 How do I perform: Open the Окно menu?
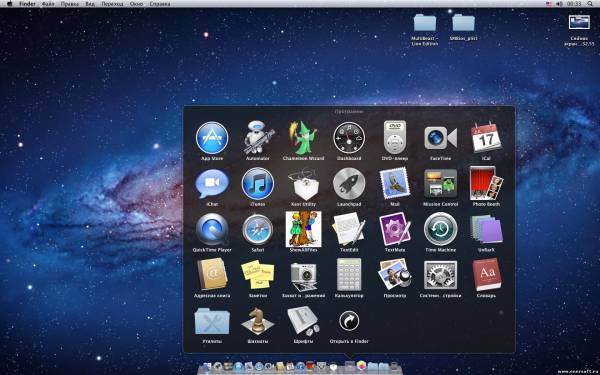coord(136,4)
